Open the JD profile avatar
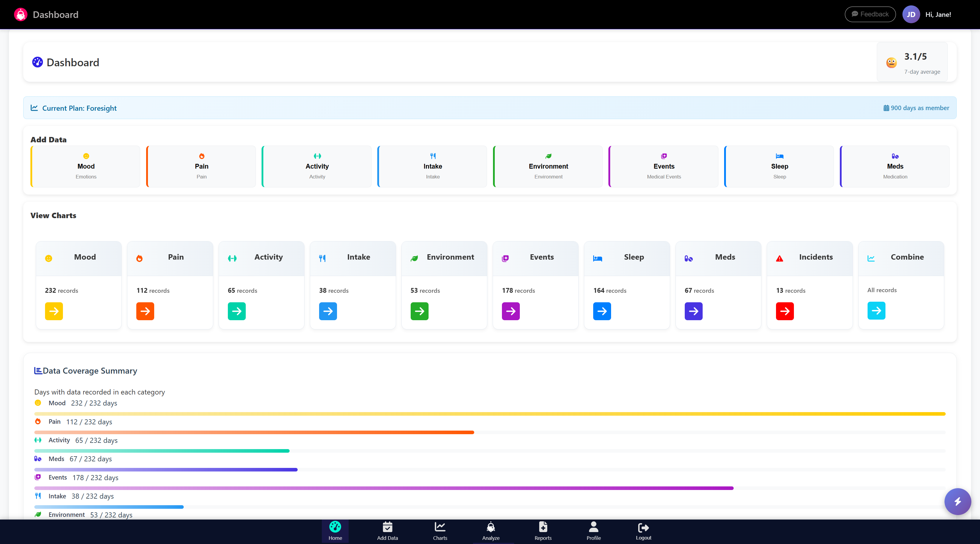Viewport: 980px width, 544px height. (x=911, y=14)
